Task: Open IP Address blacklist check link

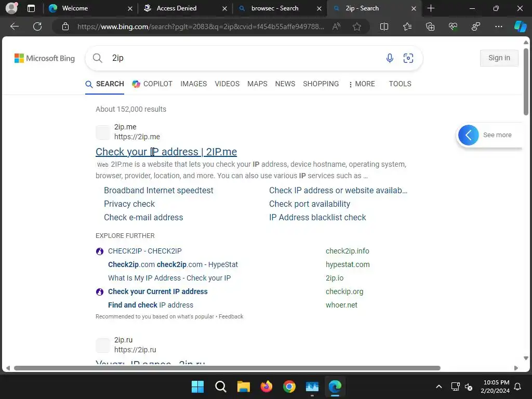Action: click(x=317, y=218)
